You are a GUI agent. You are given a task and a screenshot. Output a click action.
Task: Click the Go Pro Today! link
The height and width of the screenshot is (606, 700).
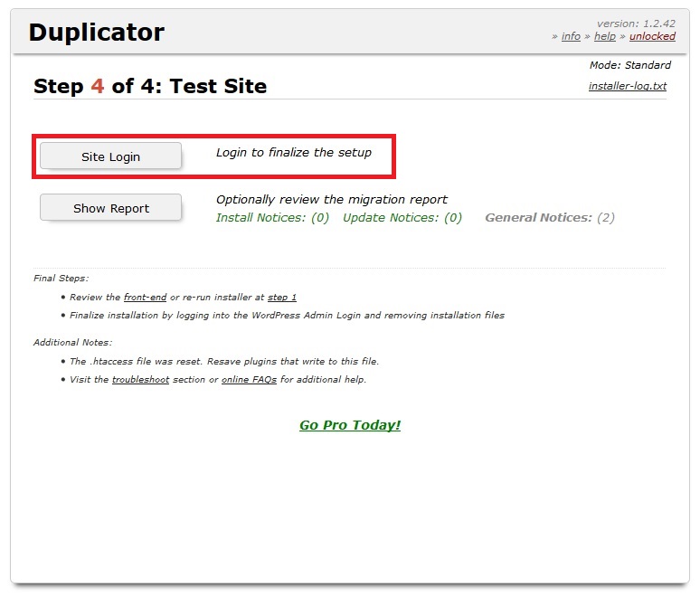(x=350, y=425)
